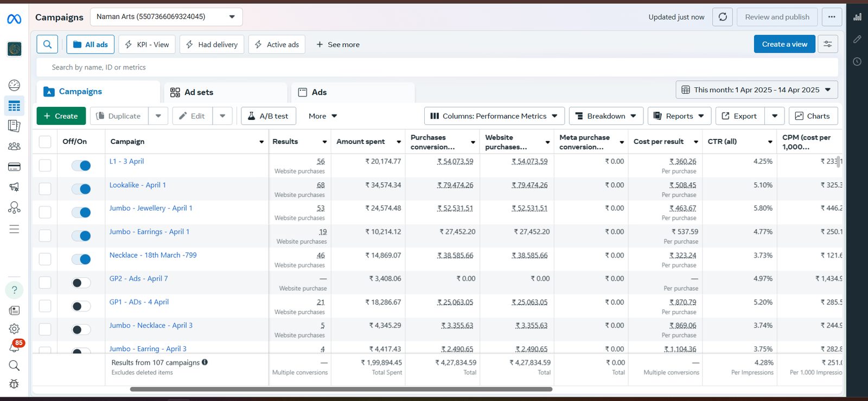Viewport: 868px width, 401px height.
Task: Open Audiences people icon in sidebar
Action: click(14, 146)
